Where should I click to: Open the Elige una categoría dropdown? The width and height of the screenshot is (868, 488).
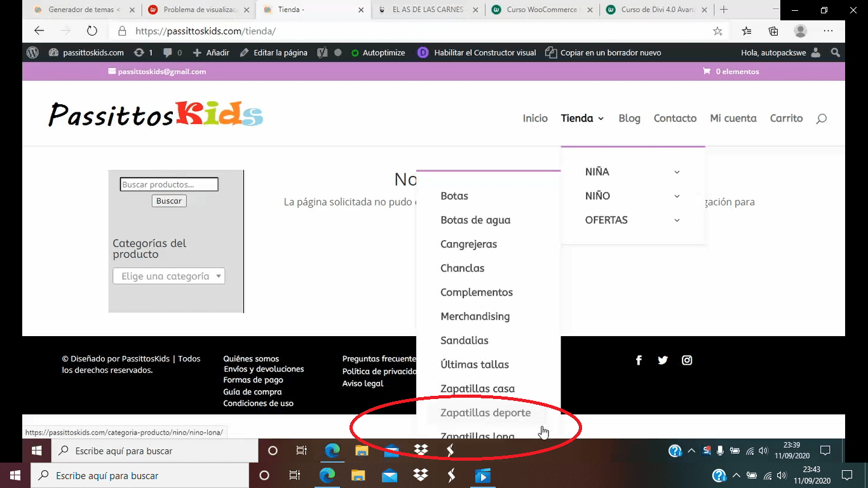coord(169,276)
